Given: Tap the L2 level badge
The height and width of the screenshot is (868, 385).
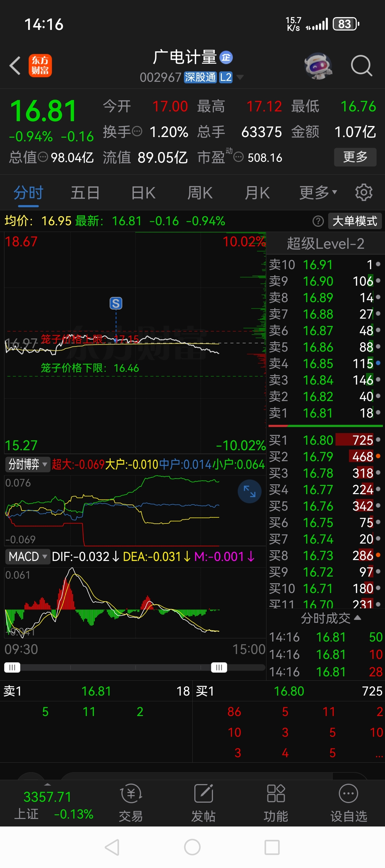Looking at the screenshot, I should (226, 78).
